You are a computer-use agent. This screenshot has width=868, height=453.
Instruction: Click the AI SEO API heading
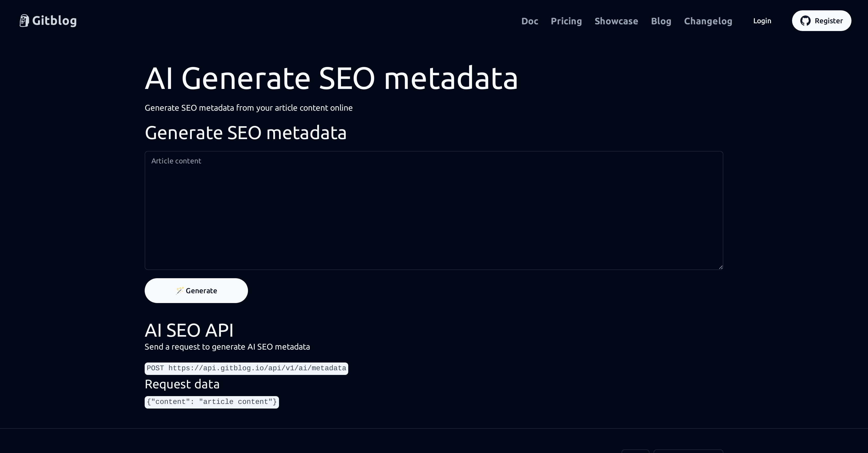[189, 330]
